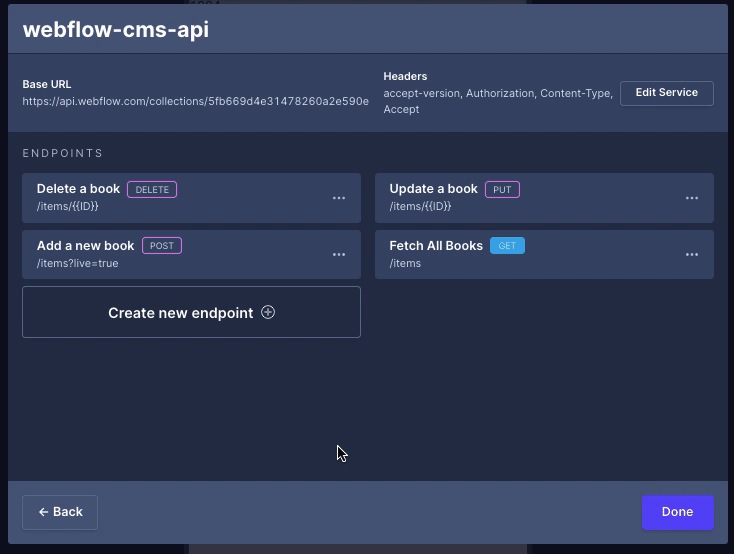Confirm with the Done button
The height and width of the screenshot is (554, 734).
(x=677, y=512)
